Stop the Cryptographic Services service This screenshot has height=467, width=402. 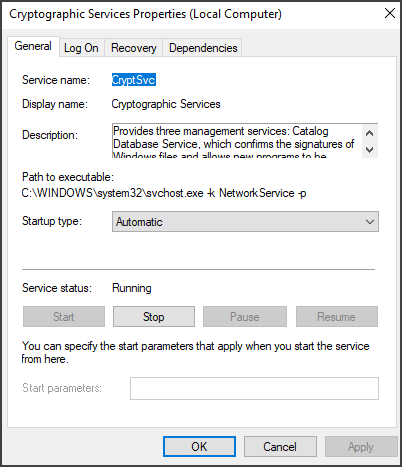click(x=154, y=317)
